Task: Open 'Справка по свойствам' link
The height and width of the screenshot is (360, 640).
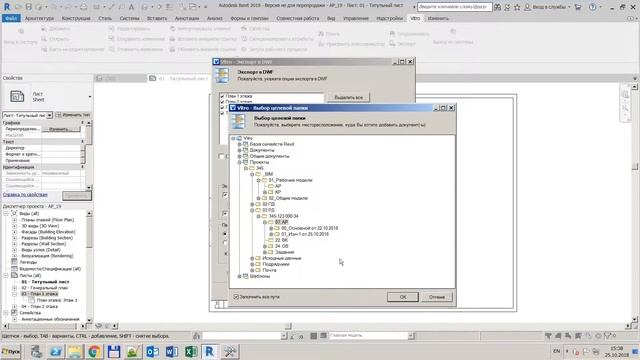Action: tap(25, 195)
